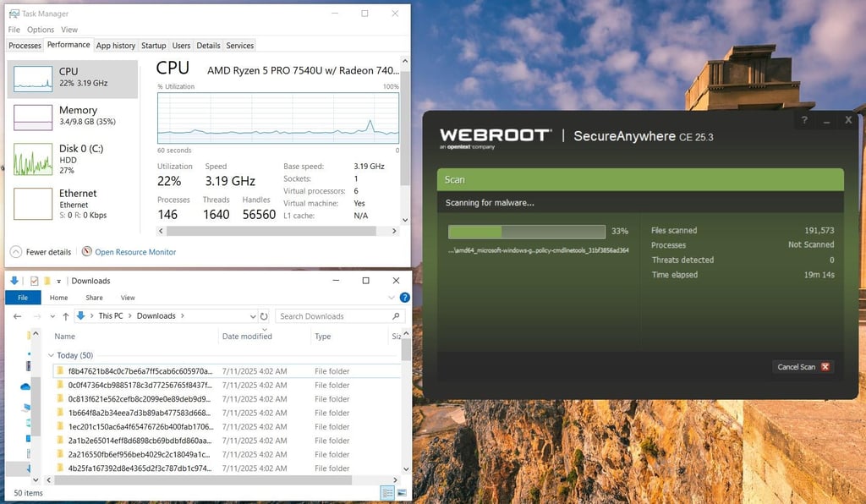The height and width of the screenshot is (504, 866).
Task: Open Task Manager View menu
Action: tap(69, 30)
